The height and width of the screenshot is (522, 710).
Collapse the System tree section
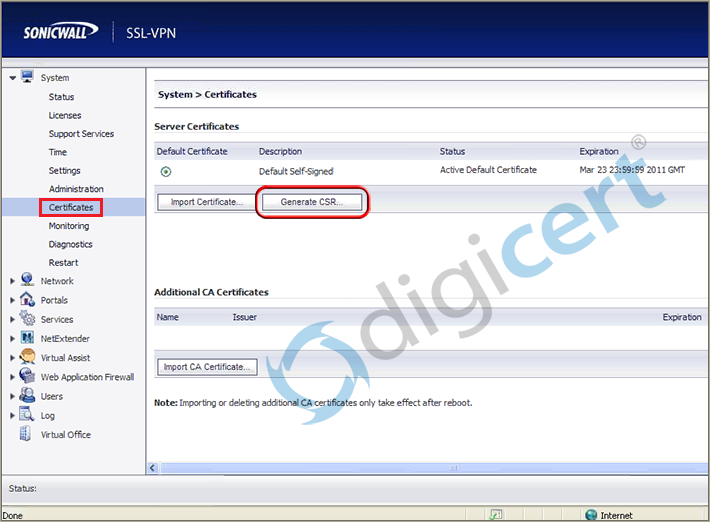point(12,78)
